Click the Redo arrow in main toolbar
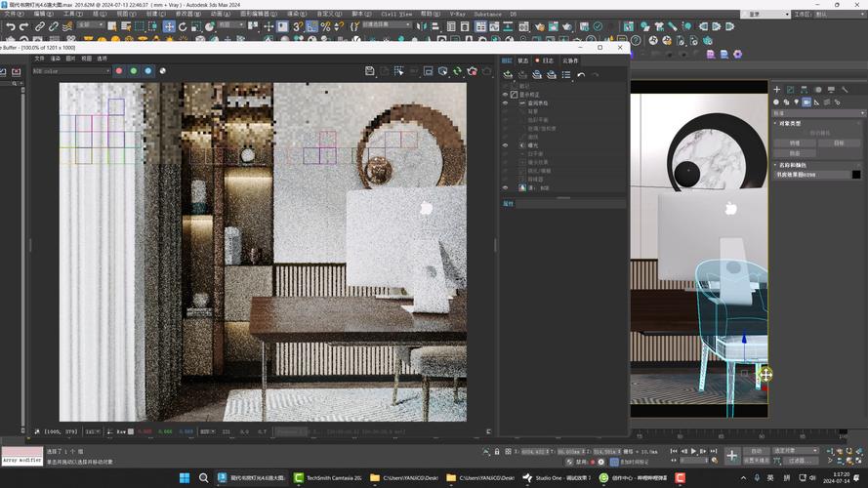The image size is (868, 488). (x=23, y=26)
